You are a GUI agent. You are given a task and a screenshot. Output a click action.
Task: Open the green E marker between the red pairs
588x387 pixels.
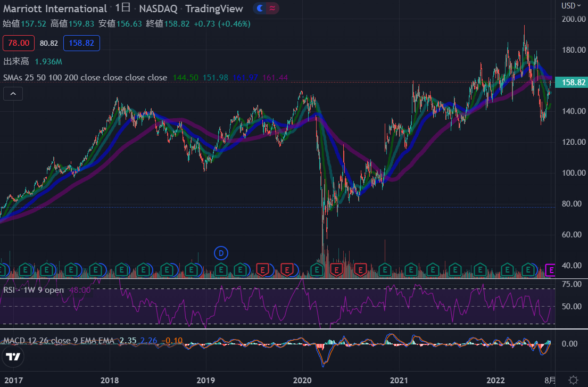[x=317, y=270]
